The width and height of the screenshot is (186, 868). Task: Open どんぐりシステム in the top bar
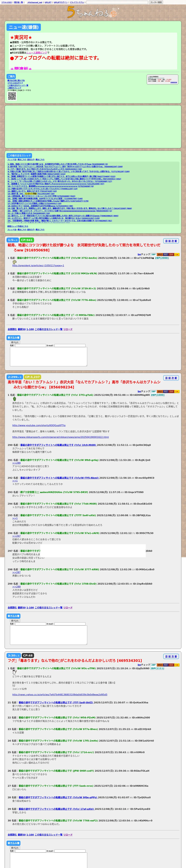[x=77, y=2]
